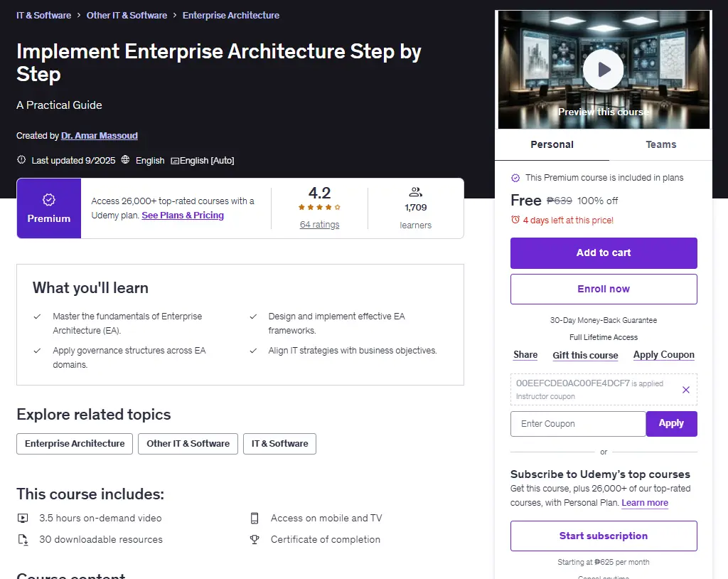Click the Share link
The height and width of the screenshot is (579, 728).
point(525,355)
